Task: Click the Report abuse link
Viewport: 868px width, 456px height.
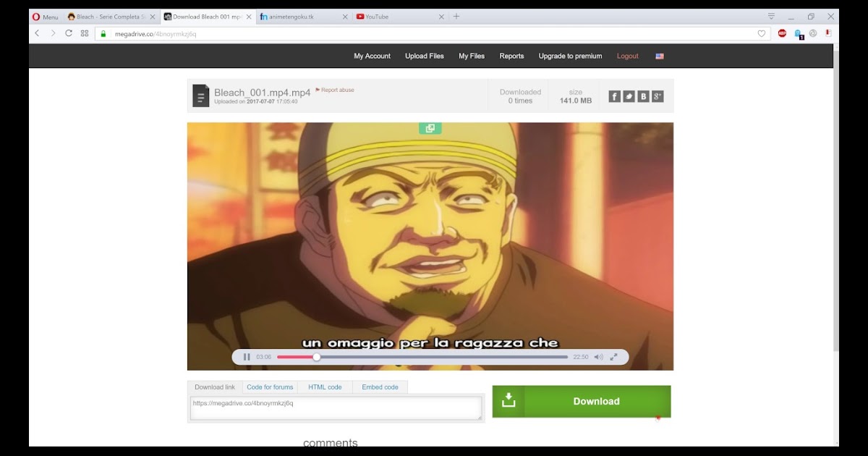Action: (x=335, y=90)
